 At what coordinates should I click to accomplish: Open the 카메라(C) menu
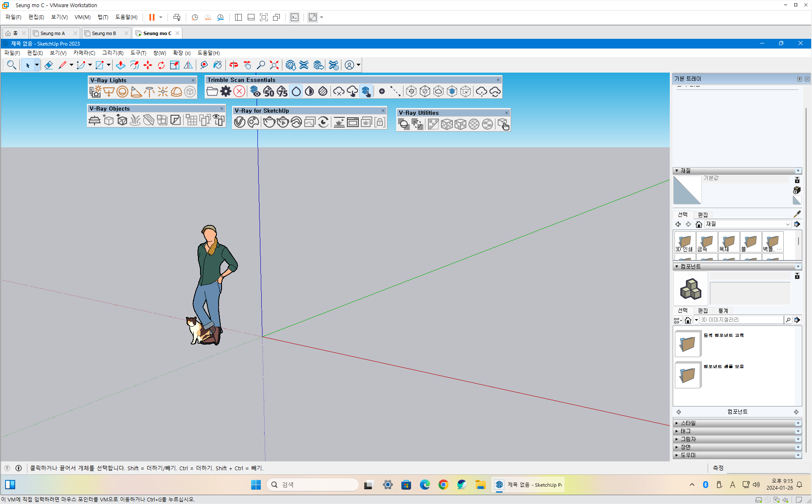(x=84, y=53)
